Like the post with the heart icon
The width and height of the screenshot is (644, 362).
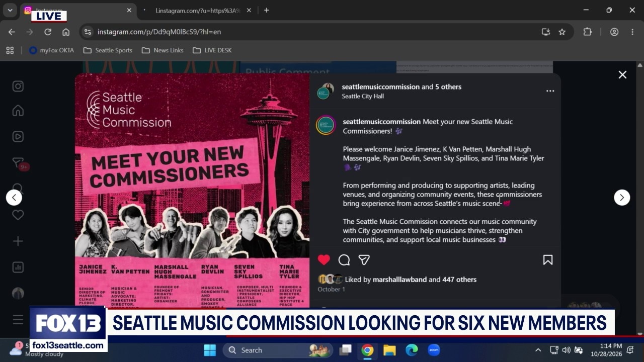coord(324,260)
